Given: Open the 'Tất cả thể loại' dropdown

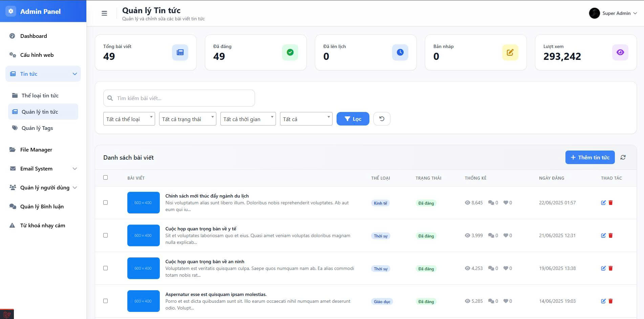Looking at the screenshot, I should point(129,119).
